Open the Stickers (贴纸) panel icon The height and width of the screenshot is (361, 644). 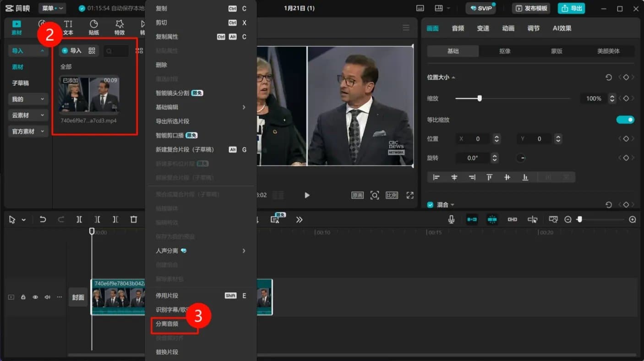click(93, 27)
